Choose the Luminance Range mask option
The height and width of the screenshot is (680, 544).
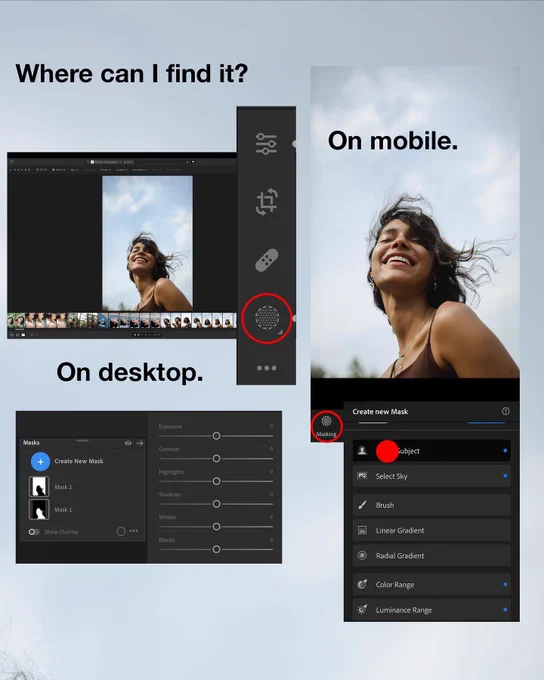point(432,610)
